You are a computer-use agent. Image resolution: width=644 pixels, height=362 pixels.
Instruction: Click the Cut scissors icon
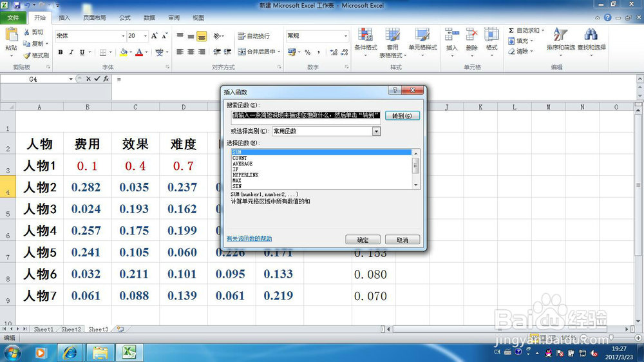26,32
